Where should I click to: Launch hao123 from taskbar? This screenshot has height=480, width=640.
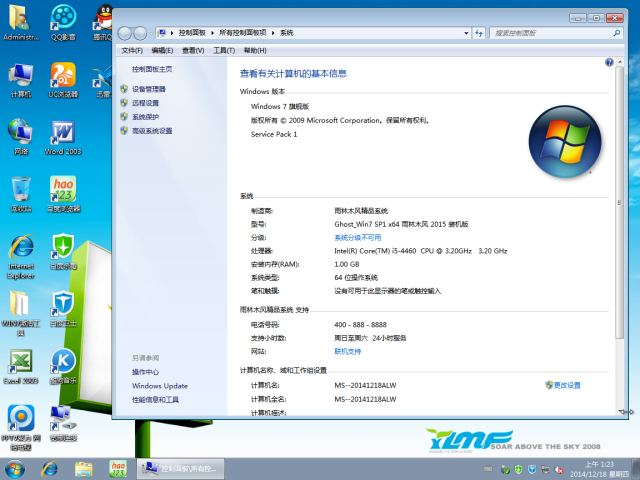tap(118, 469)
